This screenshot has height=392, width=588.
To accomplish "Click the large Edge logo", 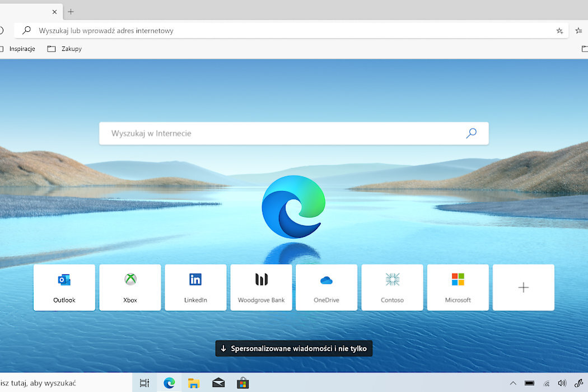I will point(293,207).
